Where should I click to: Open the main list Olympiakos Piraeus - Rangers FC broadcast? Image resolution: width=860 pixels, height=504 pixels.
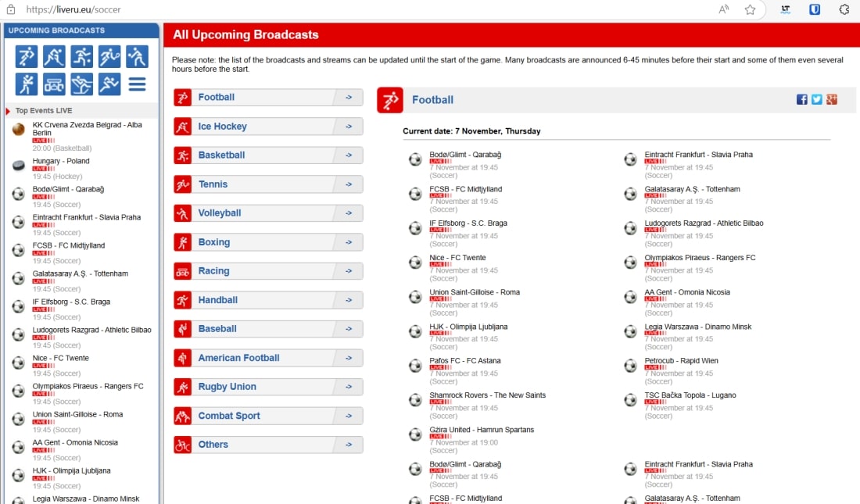pyautogui.click(x=700, y=258)
